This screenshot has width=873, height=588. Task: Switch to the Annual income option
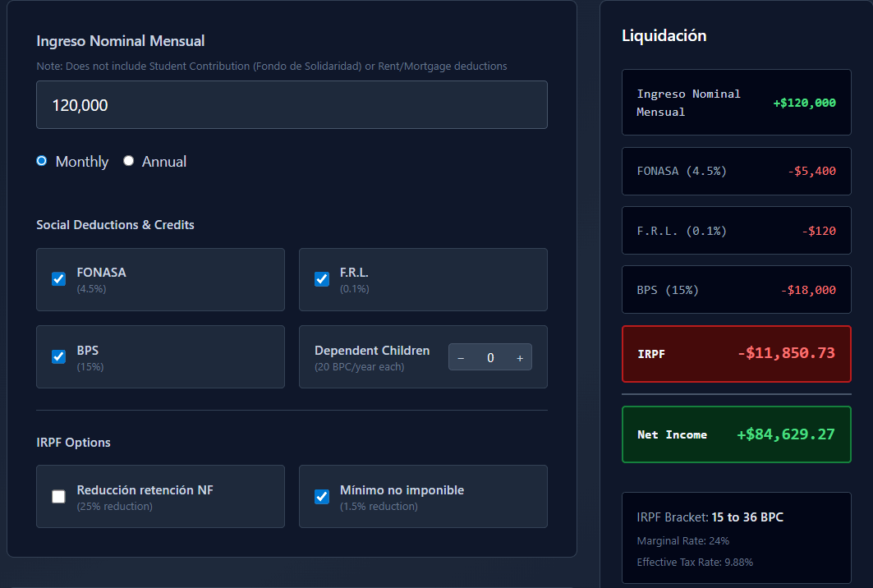pyautogui.click(x=129, y=161)
